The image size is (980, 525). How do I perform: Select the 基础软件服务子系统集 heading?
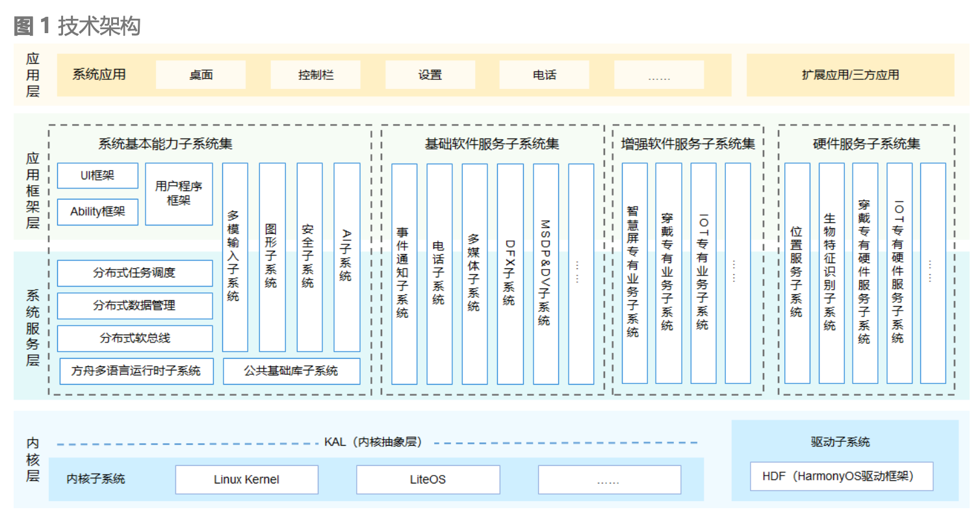click(492, 144)
